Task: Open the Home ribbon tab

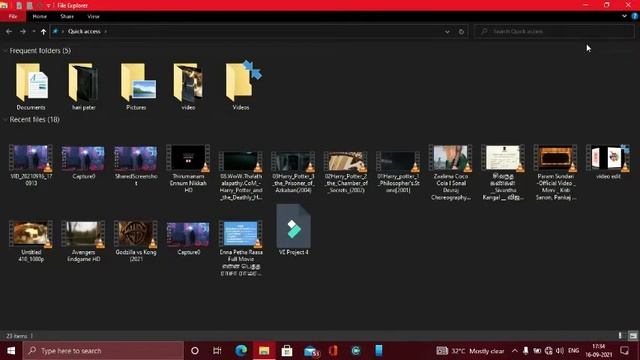Action: pos(40,16)
